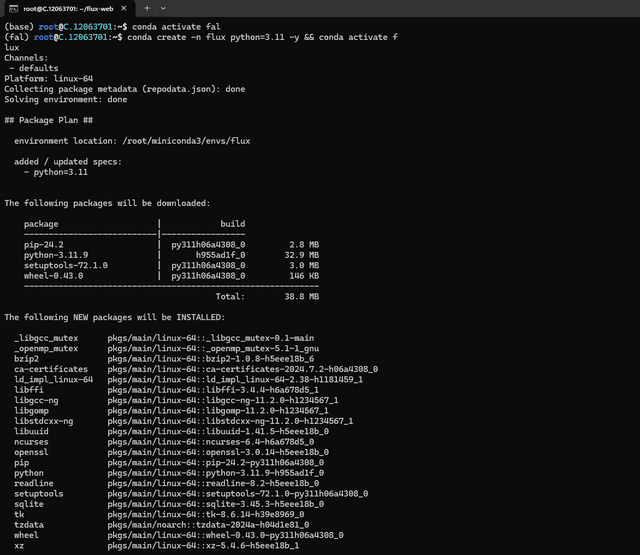640x555 pixels.
Task: Click the 'pip-24.2' download row
Action: coord(171,245)
